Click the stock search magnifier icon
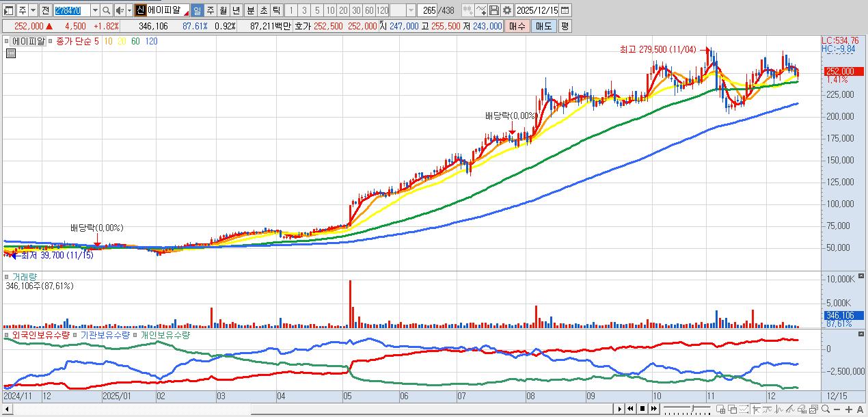This screenshot has width=868, height=417. click(x=107, y=10)
